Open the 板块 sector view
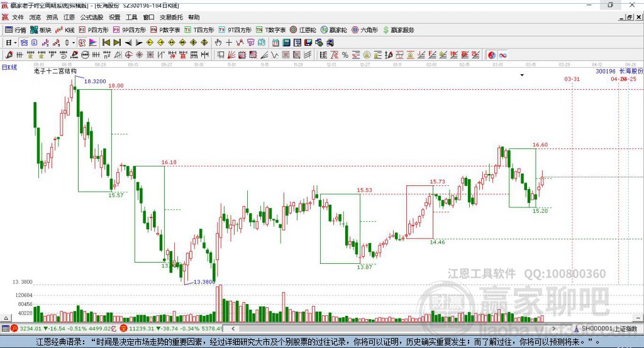This screenshot has height=348, width=644. (x=40, y=30)
